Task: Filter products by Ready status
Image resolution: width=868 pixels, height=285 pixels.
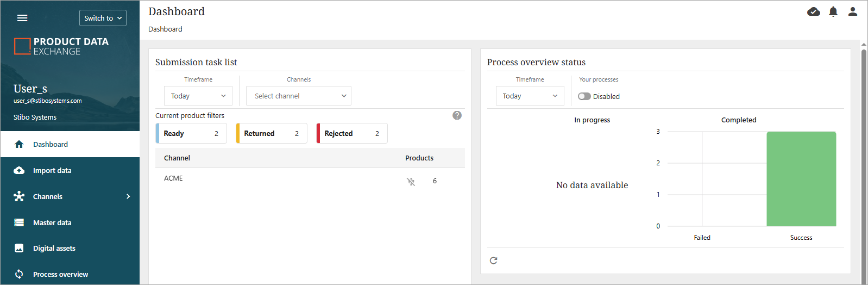Action: point(191,133)
